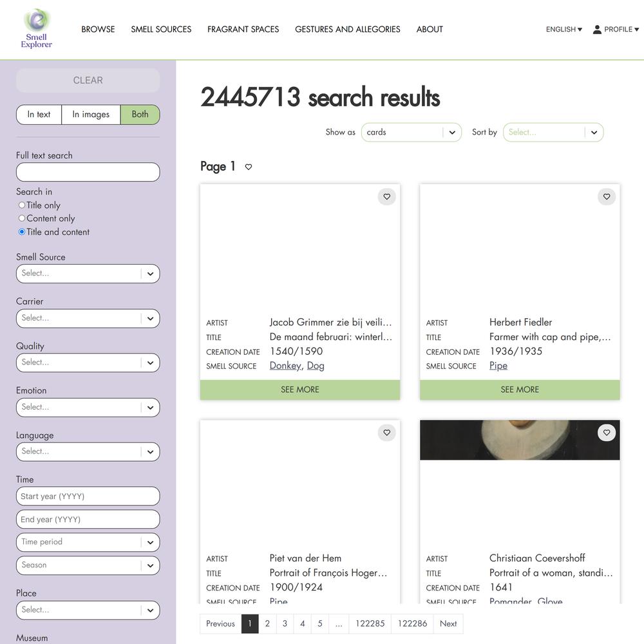Jump to results page 2
This screenshot has height=644, width=644.
coord(267,623)
